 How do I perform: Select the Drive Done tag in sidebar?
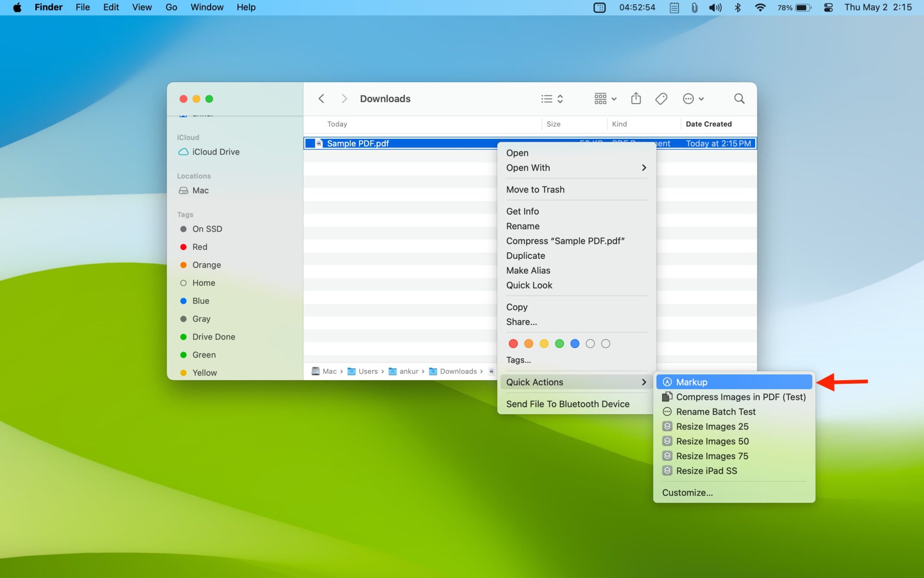(208, 337)
